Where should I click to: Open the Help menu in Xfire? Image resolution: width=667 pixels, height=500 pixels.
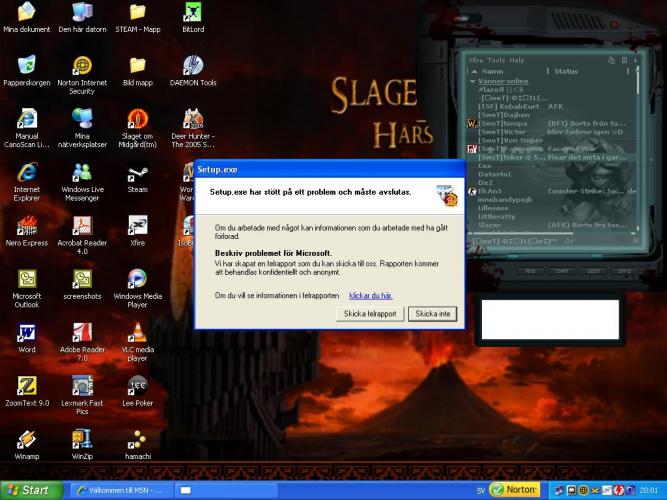(x=516, y=61)
